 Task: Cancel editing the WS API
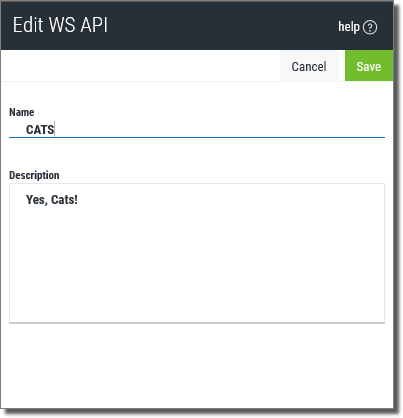coord(309,66)
